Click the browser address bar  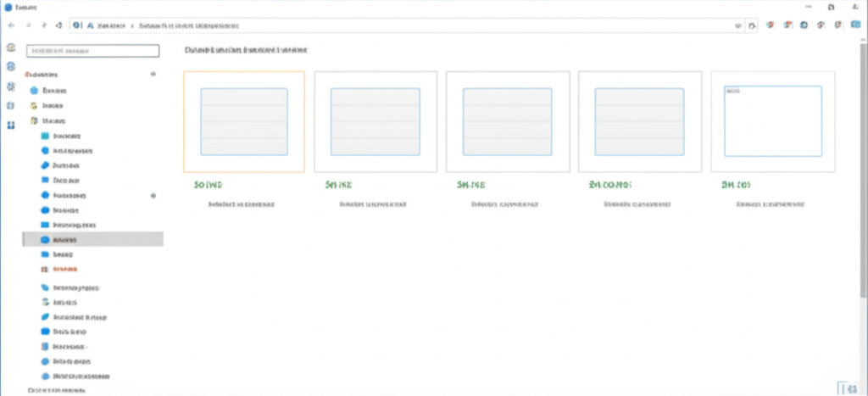click(407, 25)
